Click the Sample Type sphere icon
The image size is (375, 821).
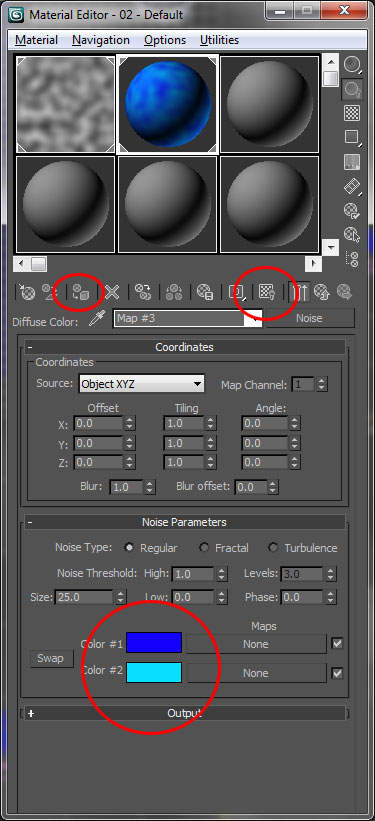click(352, 65)
